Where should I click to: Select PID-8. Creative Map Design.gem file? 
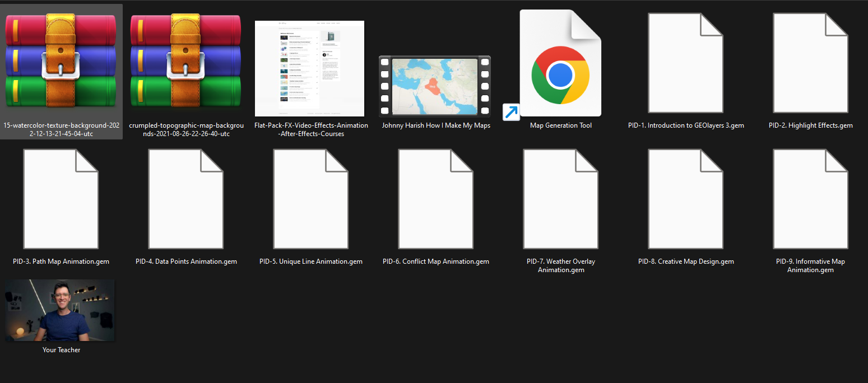click(685, 199)
